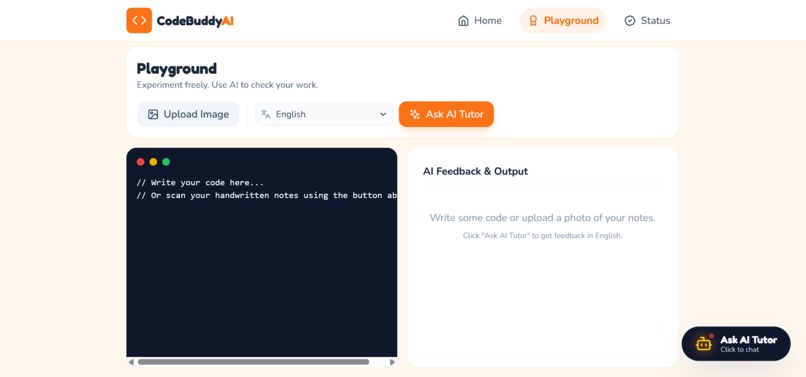Open the Playground nav tab

(563, 21)
